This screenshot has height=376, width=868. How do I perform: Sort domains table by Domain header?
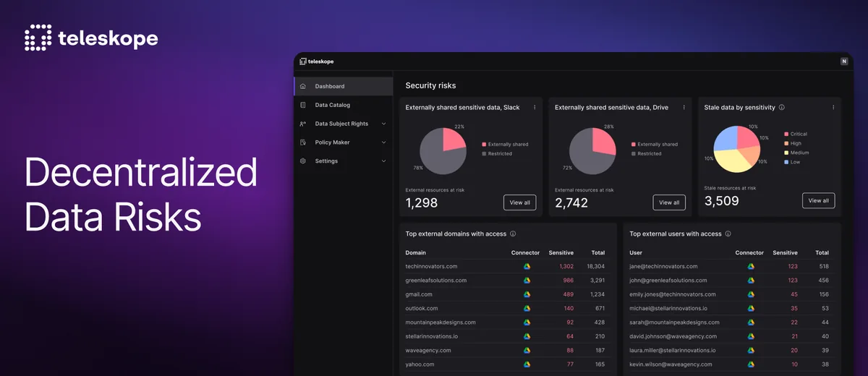pos(416,252)
